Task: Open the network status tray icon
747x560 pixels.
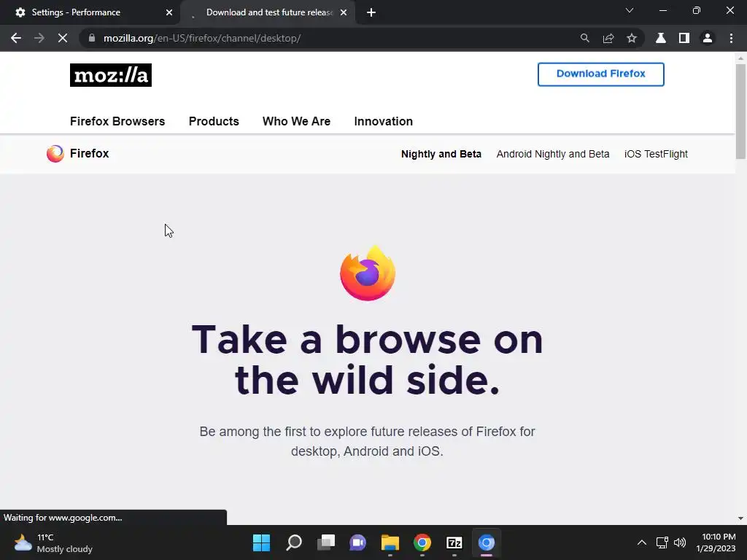Action: coord(662,542)
